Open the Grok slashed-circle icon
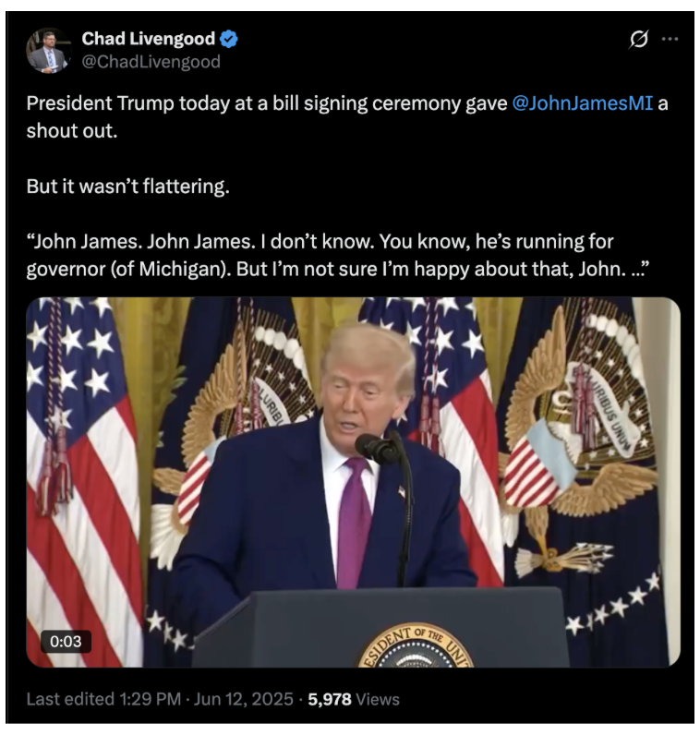700x735 pixels. point(638,39)
